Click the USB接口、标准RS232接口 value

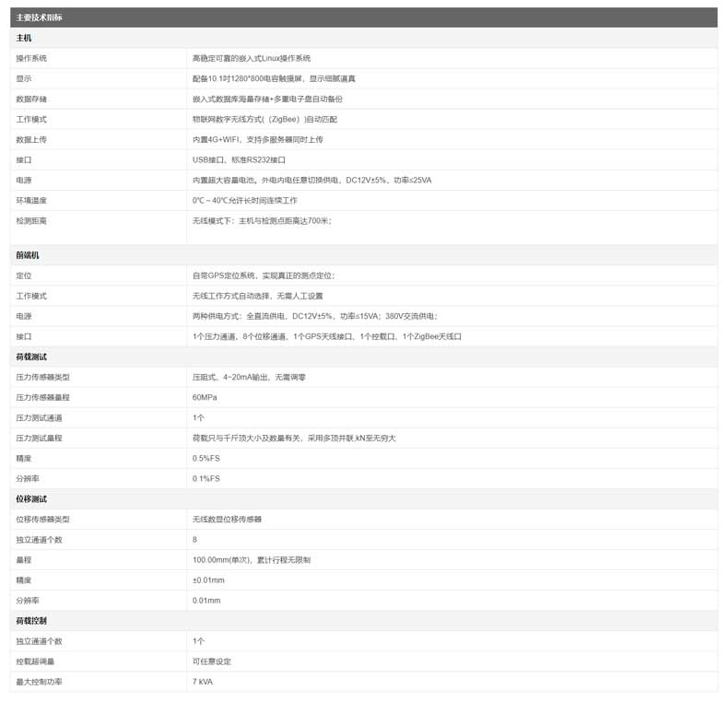(x=239, y=159)
